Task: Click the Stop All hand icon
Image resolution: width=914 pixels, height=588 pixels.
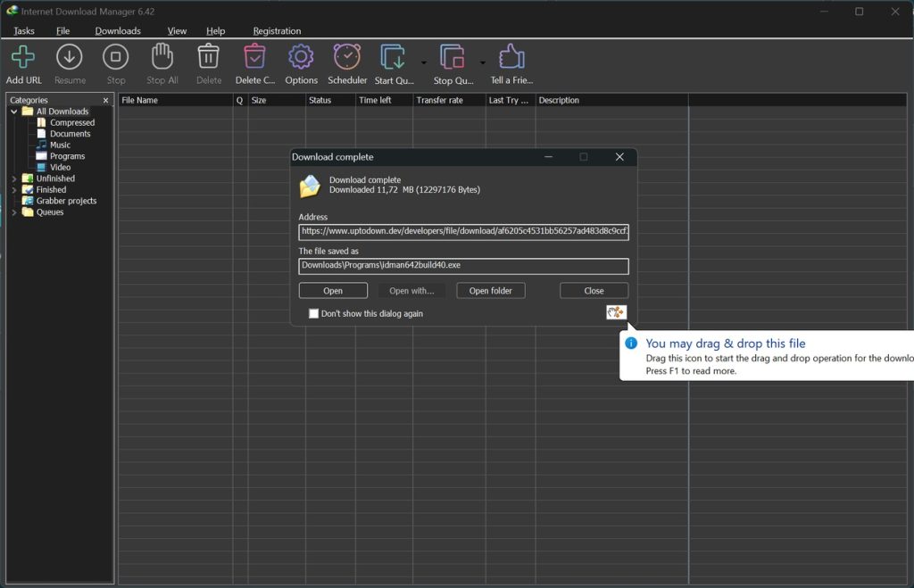Action: tap(162, 56)
